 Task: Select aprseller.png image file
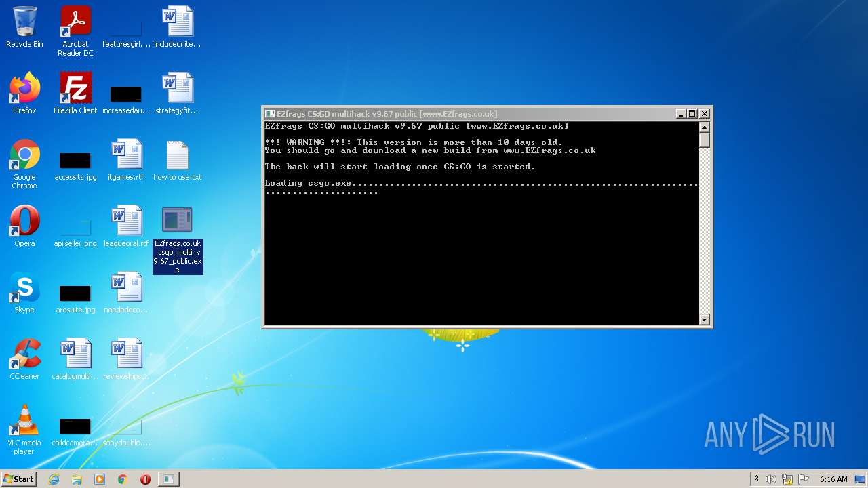click(75, 231)
